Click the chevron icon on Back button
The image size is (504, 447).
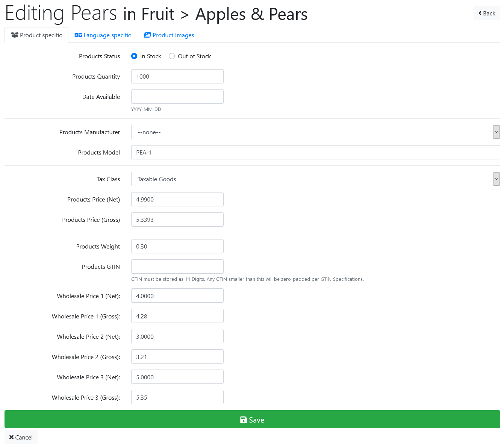click(480, 13)
